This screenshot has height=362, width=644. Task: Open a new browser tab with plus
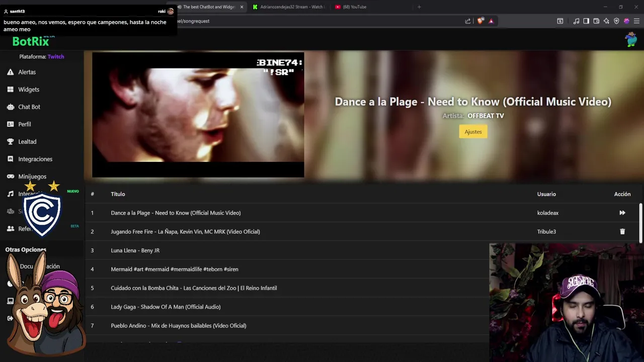pos(419,7)
